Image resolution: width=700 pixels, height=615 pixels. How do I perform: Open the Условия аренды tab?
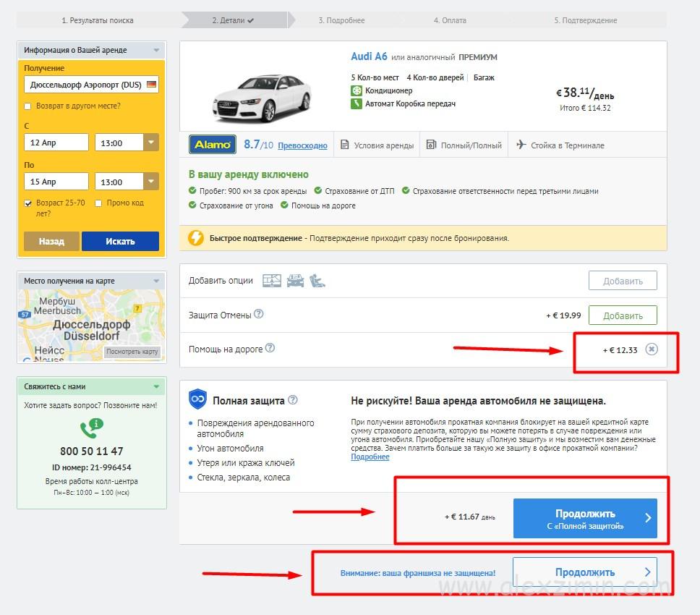pyautogui.click(x=377, y=145)
